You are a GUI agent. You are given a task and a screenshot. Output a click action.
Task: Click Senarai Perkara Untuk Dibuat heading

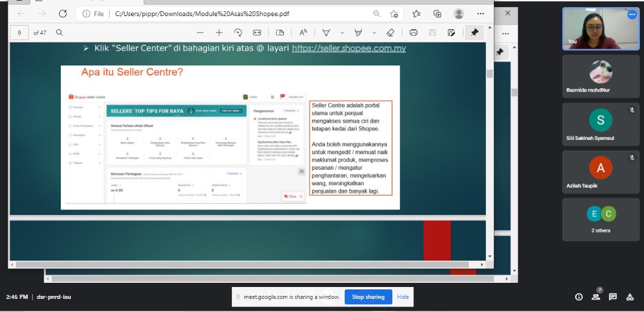(x=132, y=126)
